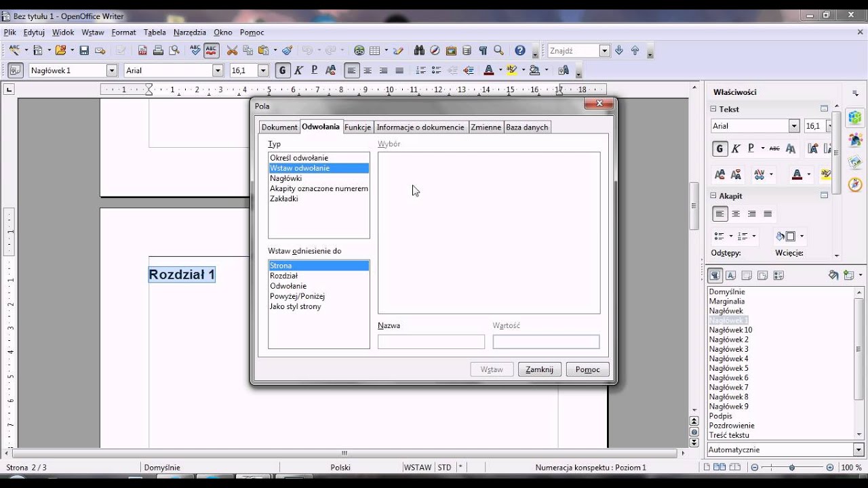
Task: Open the Navigator compass icon in toolbar
Action: [x=435, y=50]
